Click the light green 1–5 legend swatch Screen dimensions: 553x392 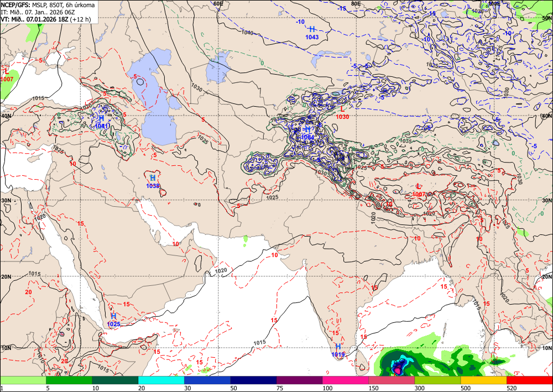tap(23, 380)
